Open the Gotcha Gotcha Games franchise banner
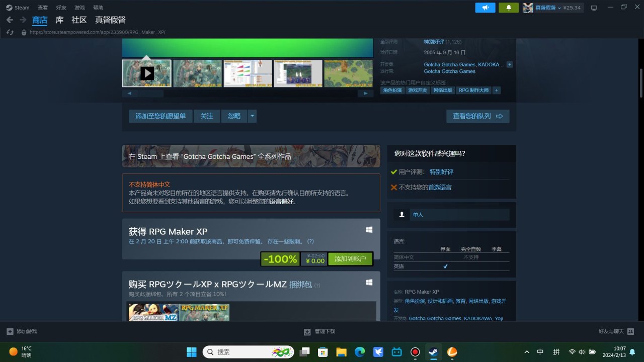This screenshot has width=644, height=362. pyautogui.click(x=251, y=156)
